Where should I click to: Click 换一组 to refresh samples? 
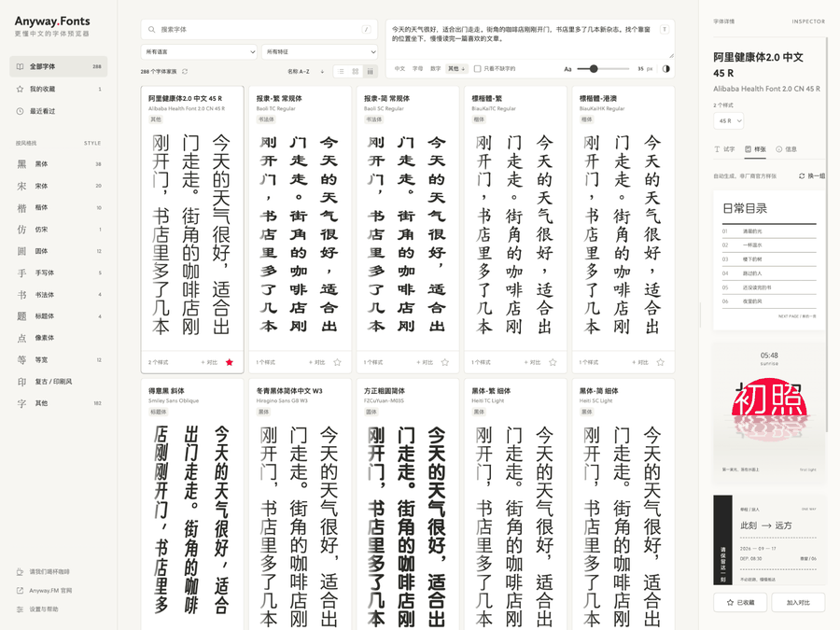(x=812, y=175)
